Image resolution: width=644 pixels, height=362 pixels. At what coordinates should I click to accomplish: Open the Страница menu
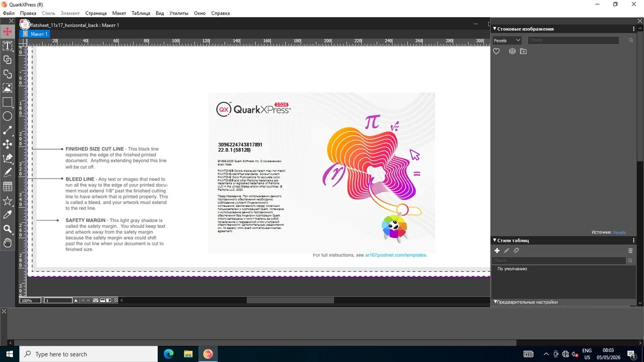(x=96, y=13)
